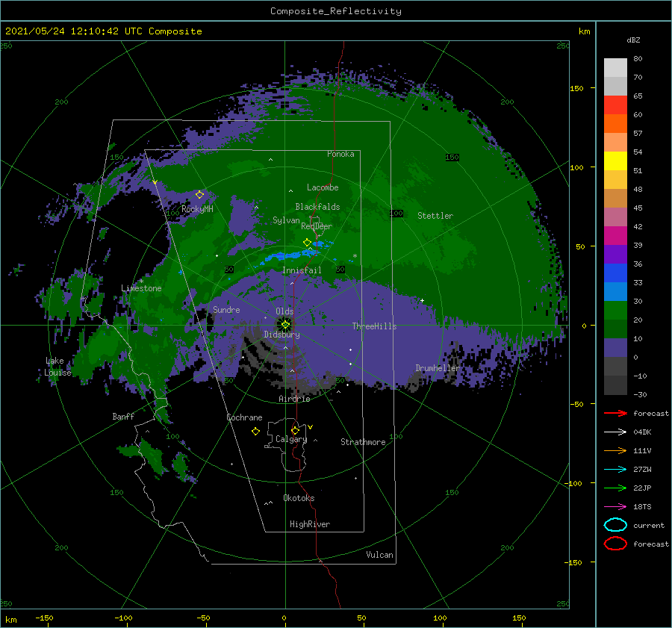Click the Lacombe city label

tap(323, 187)
